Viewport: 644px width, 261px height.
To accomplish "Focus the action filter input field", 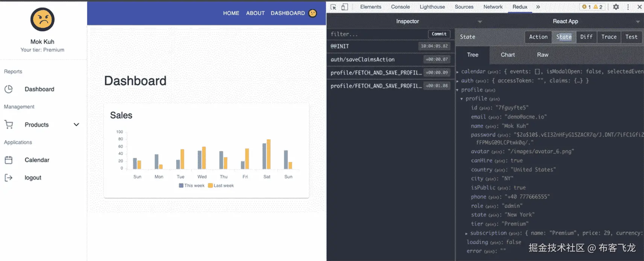I will pyautogui.click(x=377, y=34).
